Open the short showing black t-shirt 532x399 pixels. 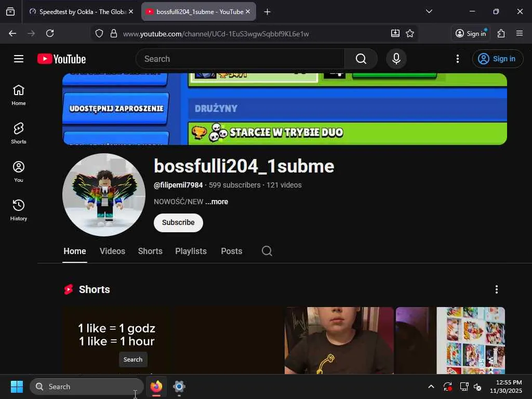[339, 340]
